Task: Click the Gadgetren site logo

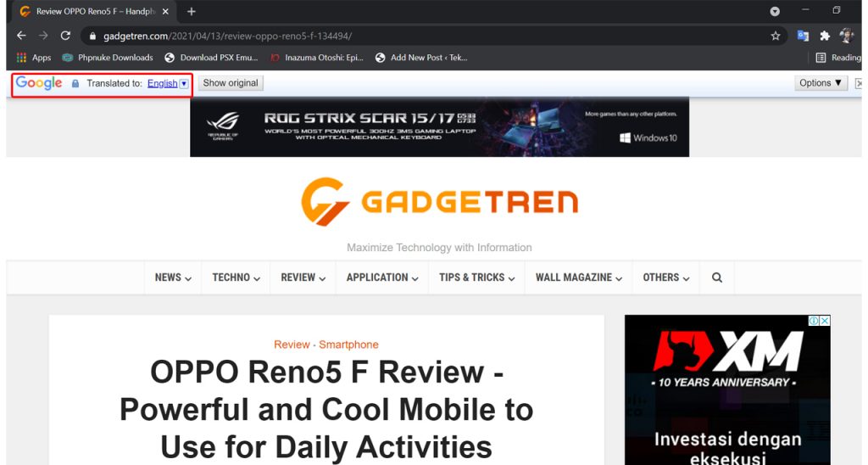Action: tap(439, 201)
